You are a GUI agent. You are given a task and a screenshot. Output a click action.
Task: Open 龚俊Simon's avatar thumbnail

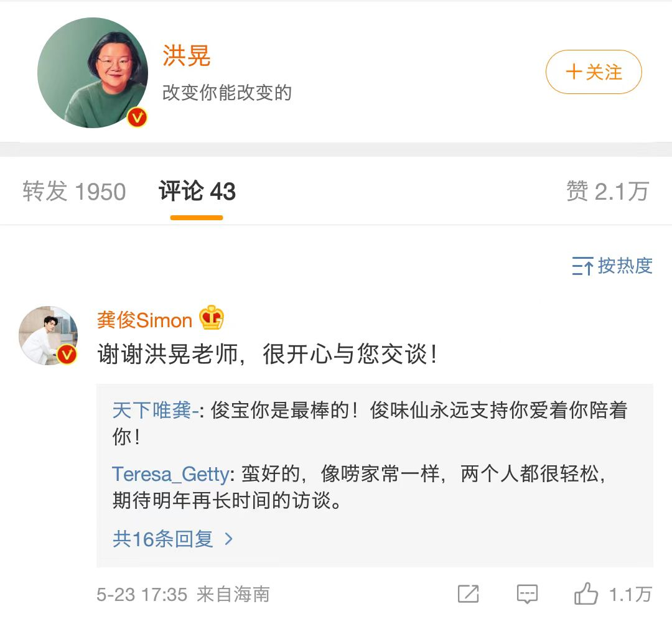pyautogui.click(x=48, y=335)
